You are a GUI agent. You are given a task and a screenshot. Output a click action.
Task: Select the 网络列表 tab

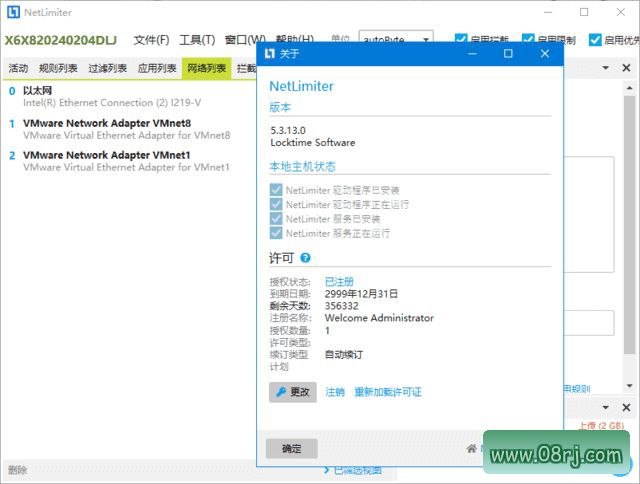207,68
